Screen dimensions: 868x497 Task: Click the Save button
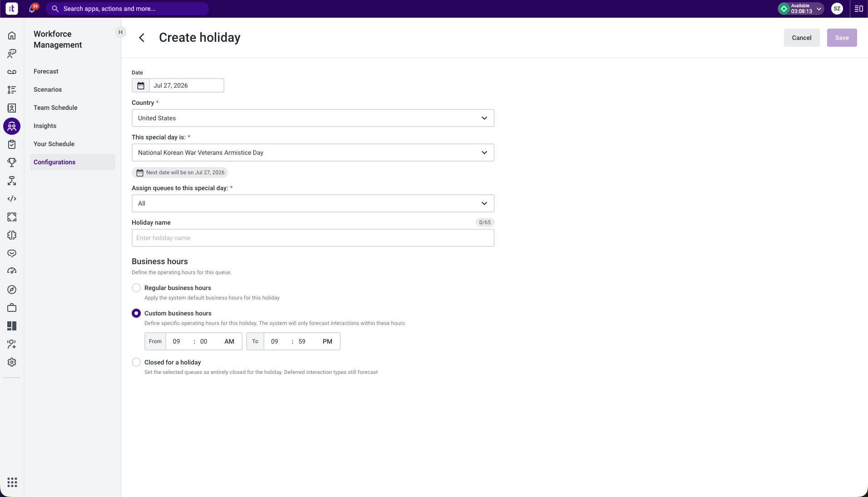point(842,38)
